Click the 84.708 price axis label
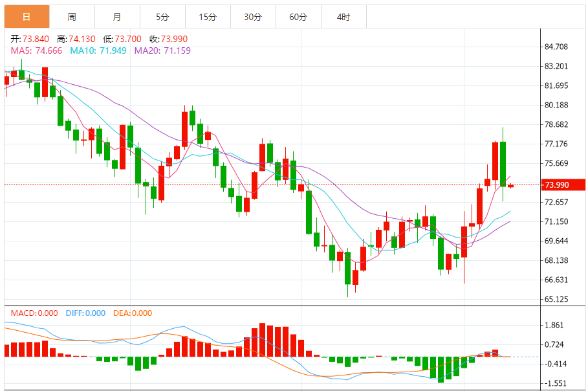The image size is (588, 391). pyautogui.click(x=556, y=47)
